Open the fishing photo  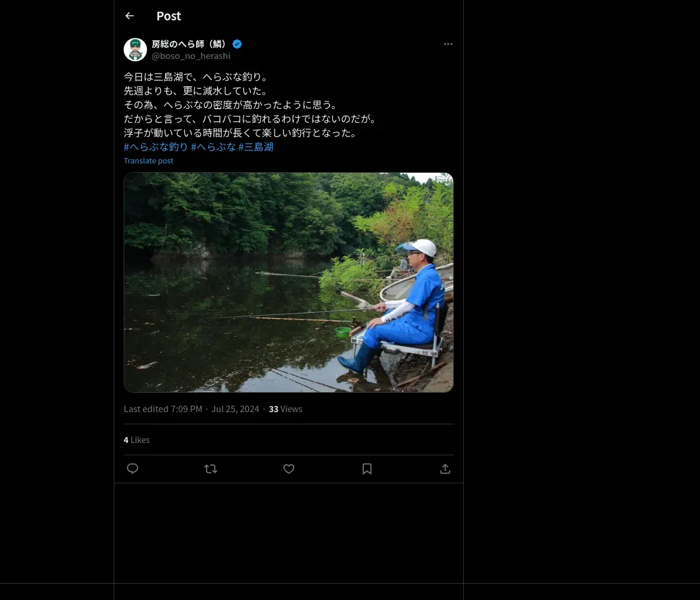point(288,282)
